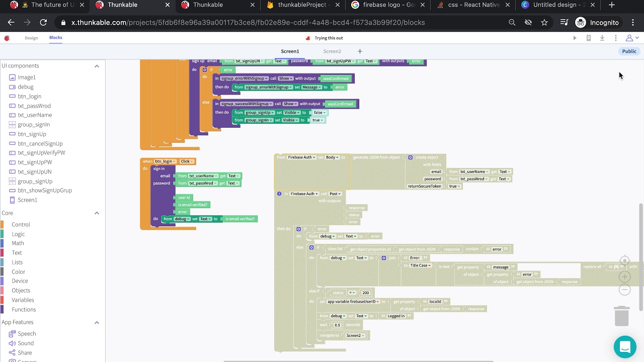Add a new screen with the plus icon
This screenshot has width=644, height=362.
tap(360, 51)
